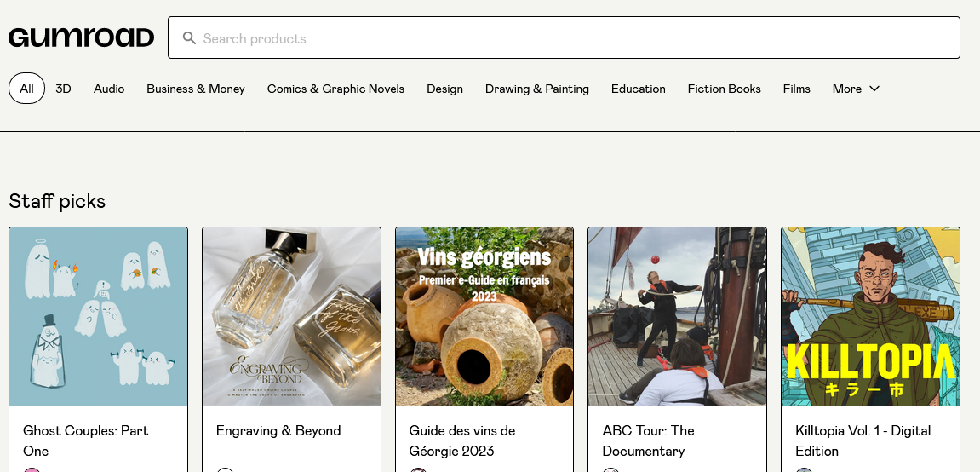Open Drawing & Painting category
This screenshot has width=980, height=472.
click(x=537, y=89)
